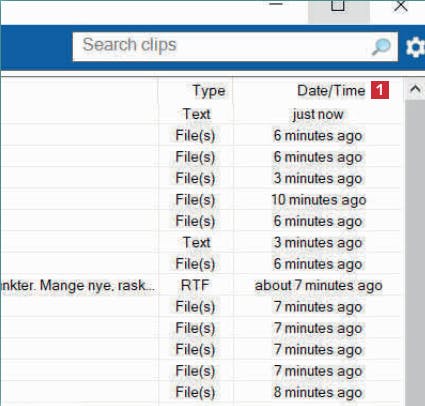
Task: Select the File(s) clip from 3 minutes ago
Action: [200, 178]
